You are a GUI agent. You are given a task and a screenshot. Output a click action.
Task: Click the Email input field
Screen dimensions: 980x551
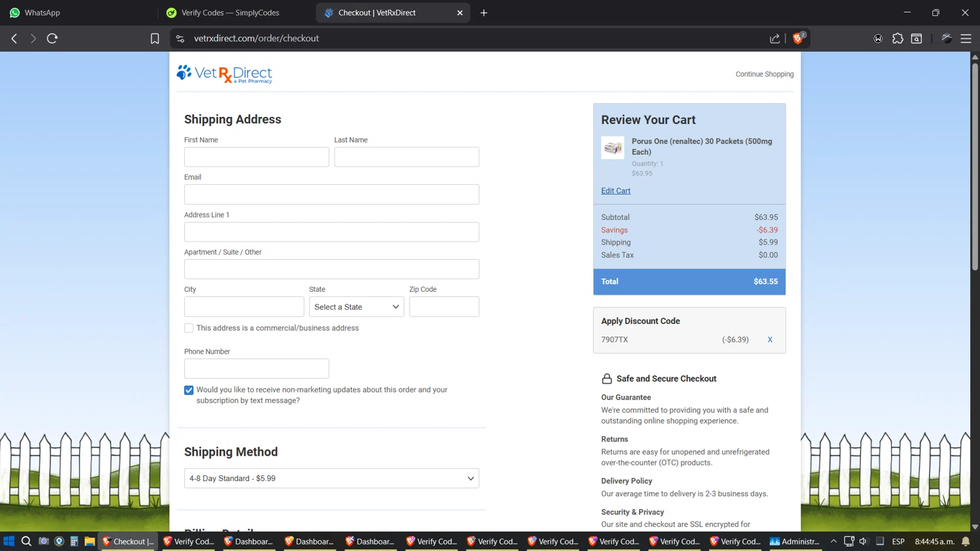tap(332, 195)
